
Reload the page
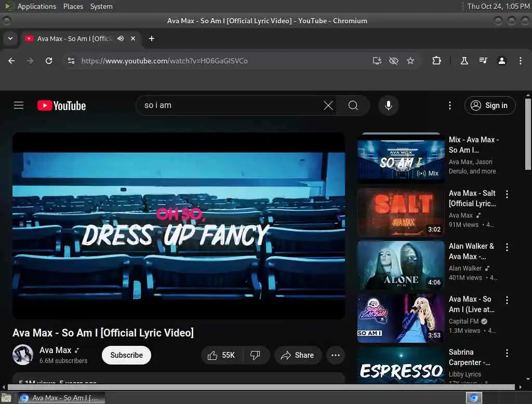[x=49, y=61]
